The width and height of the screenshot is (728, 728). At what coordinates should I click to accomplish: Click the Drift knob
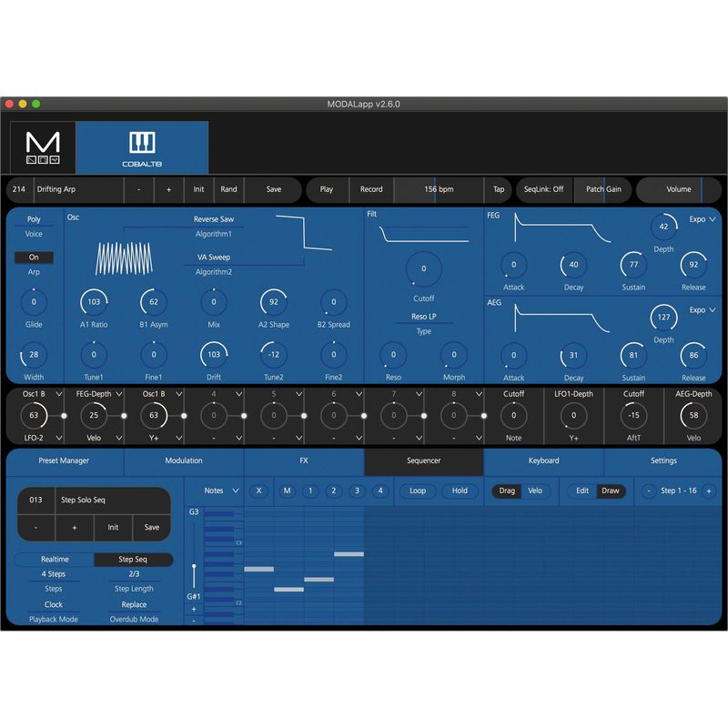click(x=214, y=355)
